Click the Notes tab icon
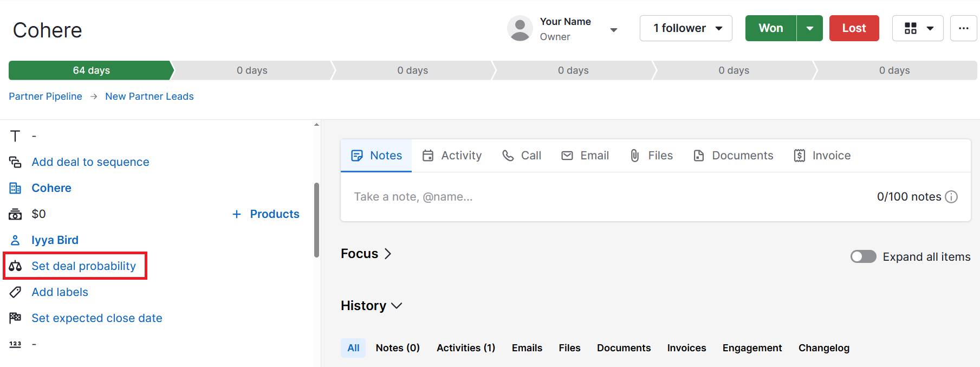 [357, 156]
